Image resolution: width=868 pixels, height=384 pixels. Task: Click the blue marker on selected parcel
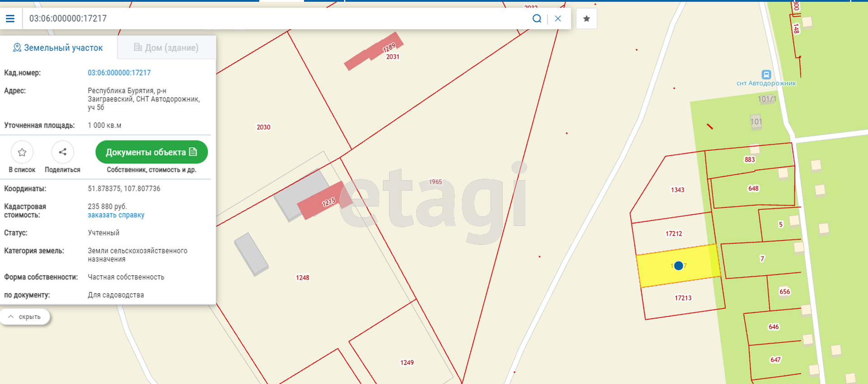pyautogui.click(x=678, y=266)
